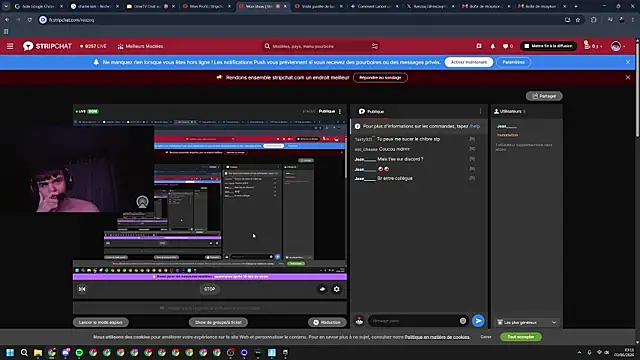
Task: Go back with browser back arrow
Action: tap(7, 20)
